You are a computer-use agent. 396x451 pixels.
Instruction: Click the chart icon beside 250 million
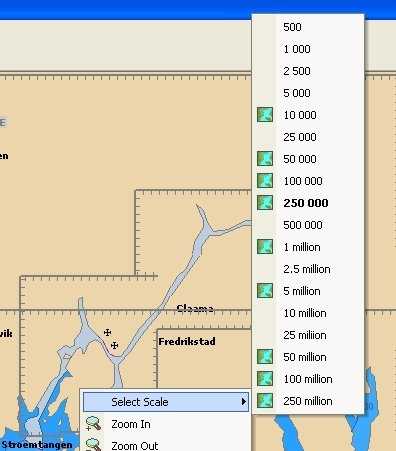[265, 401]
